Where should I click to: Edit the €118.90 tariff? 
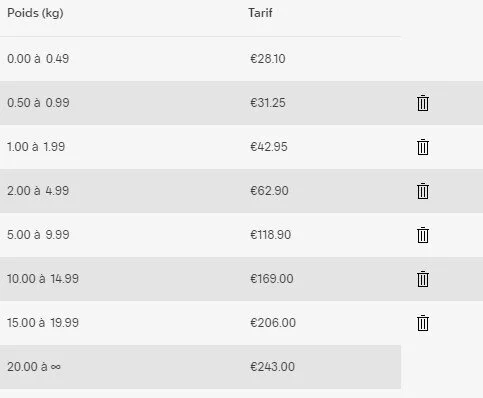(x=271, y=235)
